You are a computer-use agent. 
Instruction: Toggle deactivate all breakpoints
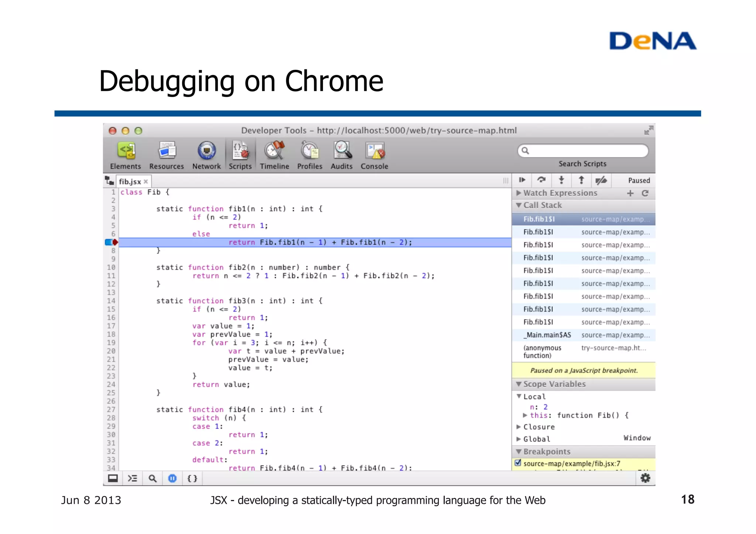pyautogui.click(x=601, y=180)
